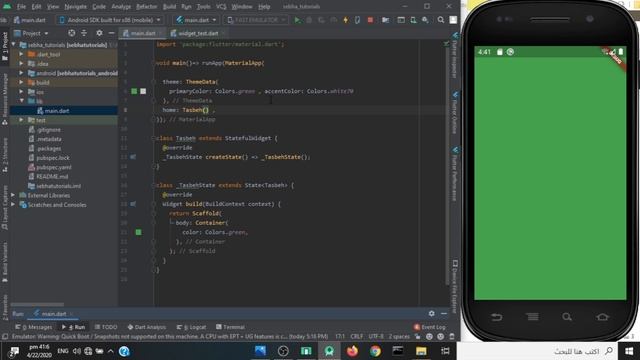Select .gitignore in the project tree
The image size is (640, 360).
click(x=48, y=129)
